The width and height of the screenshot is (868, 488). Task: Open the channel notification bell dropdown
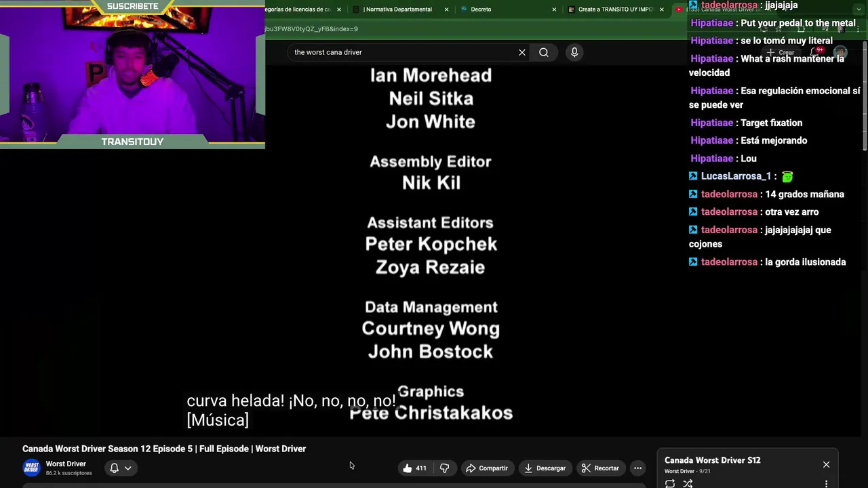(x=120, y=468)
